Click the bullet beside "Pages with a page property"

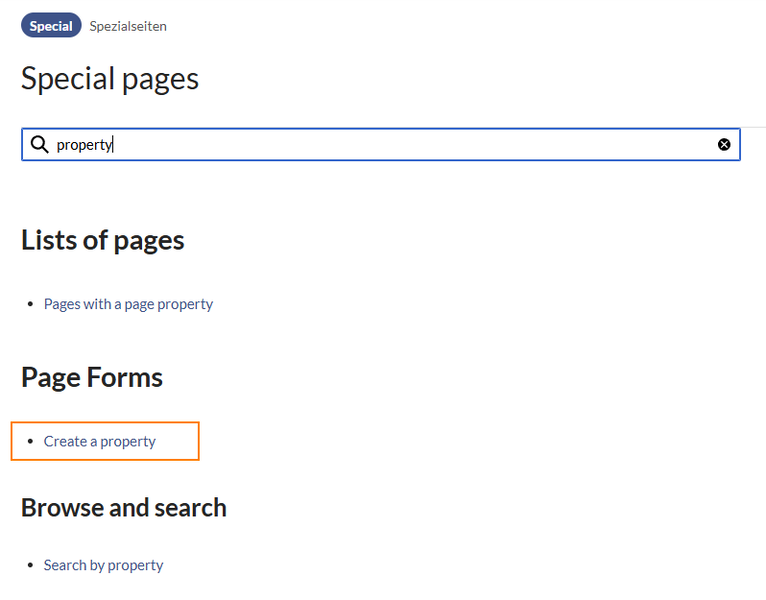point(30,304)
